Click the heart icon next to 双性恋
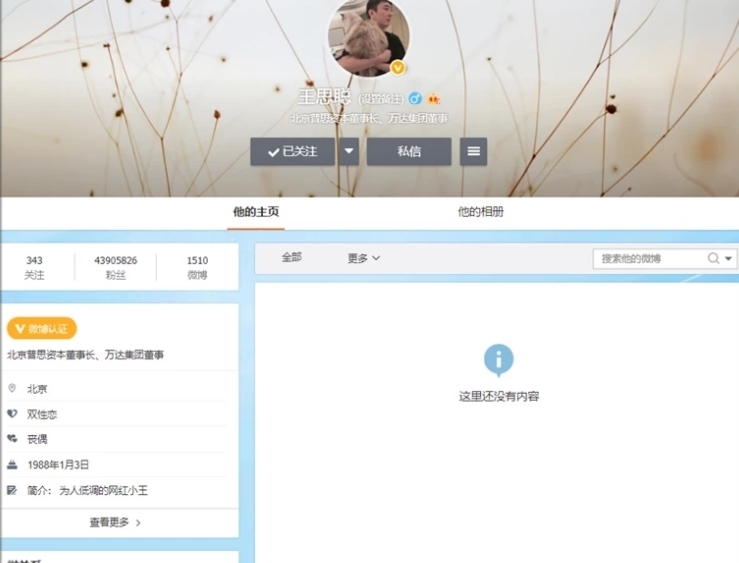The height and width of the screenshot is (563, 739). click(x=12, y=414)
